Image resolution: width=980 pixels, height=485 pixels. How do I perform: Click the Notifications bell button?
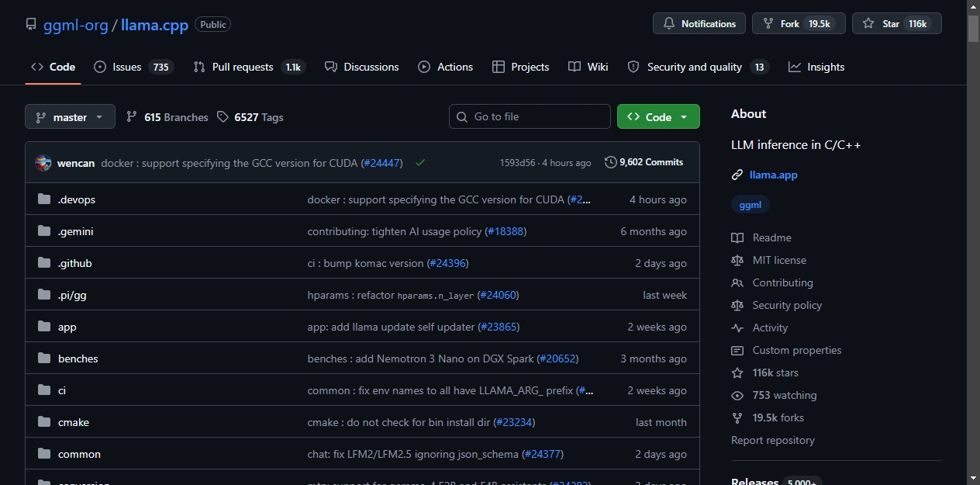coord(699,23)
